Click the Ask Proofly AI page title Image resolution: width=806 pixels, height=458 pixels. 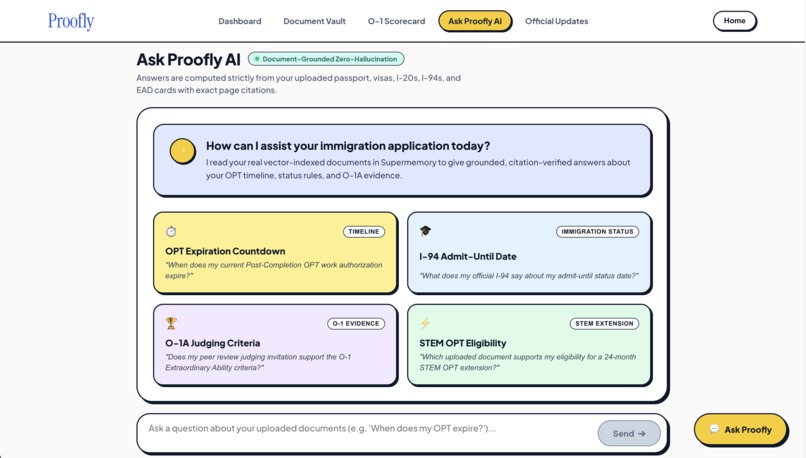188,60
